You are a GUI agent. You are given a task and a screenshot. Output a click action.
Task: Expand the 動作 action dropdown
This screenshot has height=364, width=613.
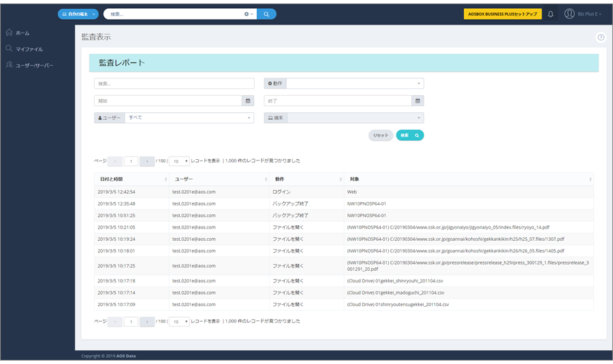pyautogui.click(x=355, y=84)
